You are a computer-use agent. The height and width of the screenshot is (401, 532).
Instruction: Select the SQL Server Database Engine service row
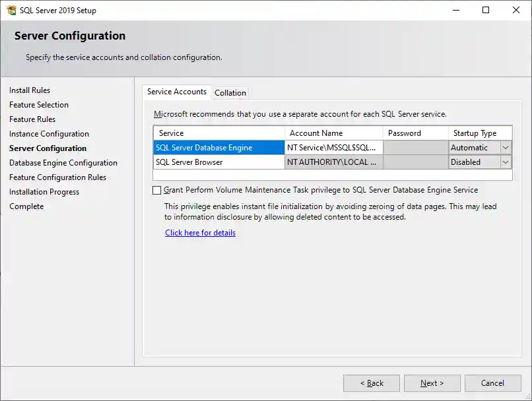pos(218,147)
